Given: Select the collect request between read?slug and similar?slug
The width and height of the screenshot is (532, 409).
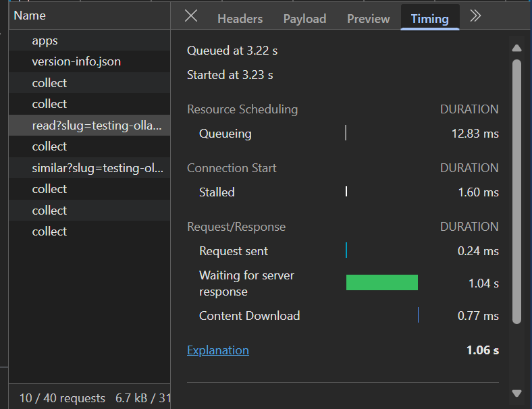Looking at the screenshot, I should 49,146.
